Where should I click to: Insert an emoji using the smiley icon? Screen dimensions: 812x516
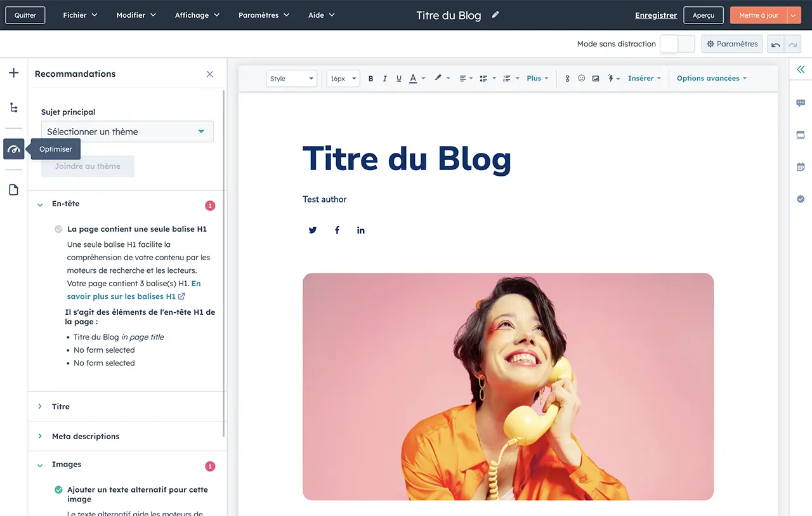tap(581, 79)
